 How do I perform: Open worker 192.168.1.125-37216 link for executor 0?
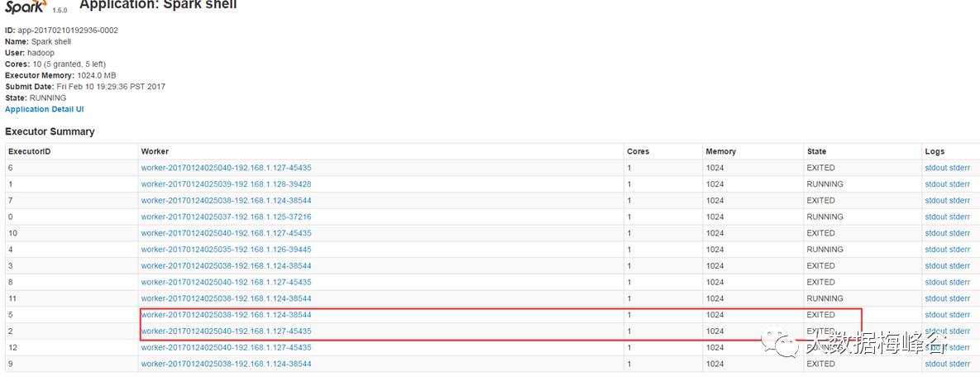[x=227, y=217]
